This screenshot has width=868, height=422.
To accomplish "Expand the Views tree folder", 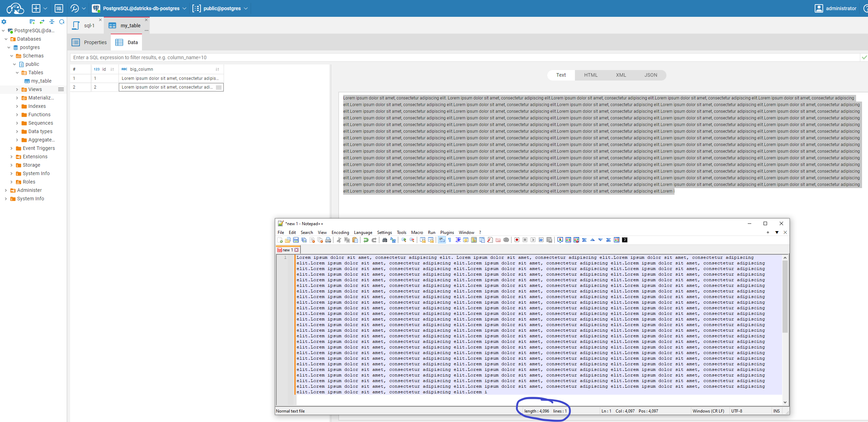I will (x=17, y=90).
